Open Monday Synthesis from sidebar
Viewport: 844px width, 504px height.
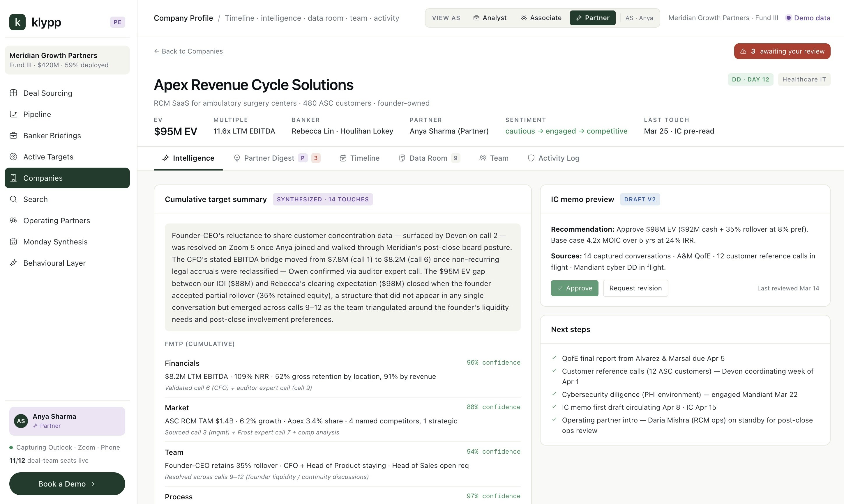coord(67,242)
